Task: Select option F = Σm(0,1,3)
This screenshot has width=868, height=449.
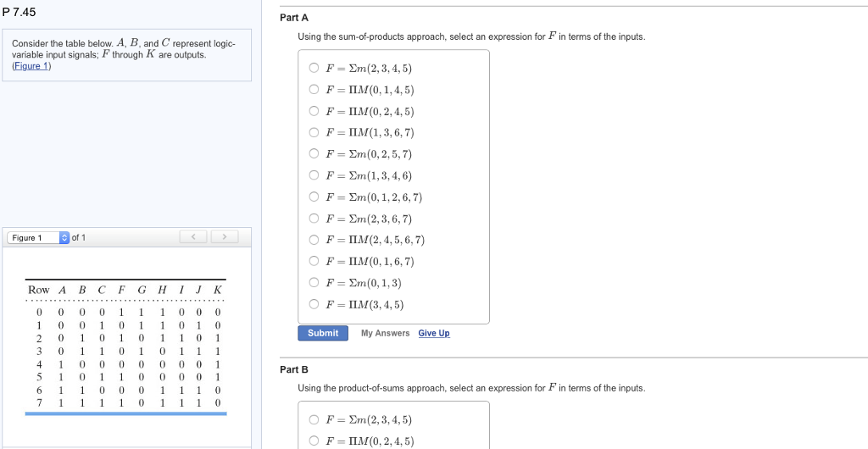Action: pyautogui.click(x=314, y=283)
